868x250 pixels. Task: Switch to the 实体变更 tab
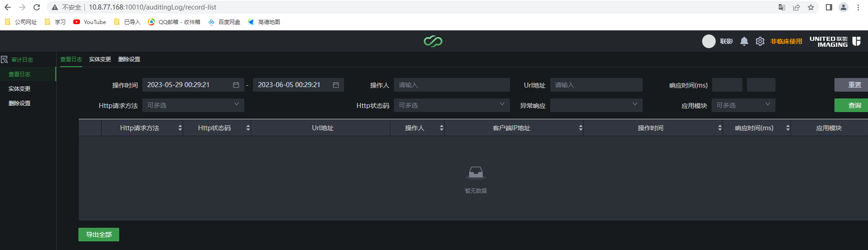point(100,59)
